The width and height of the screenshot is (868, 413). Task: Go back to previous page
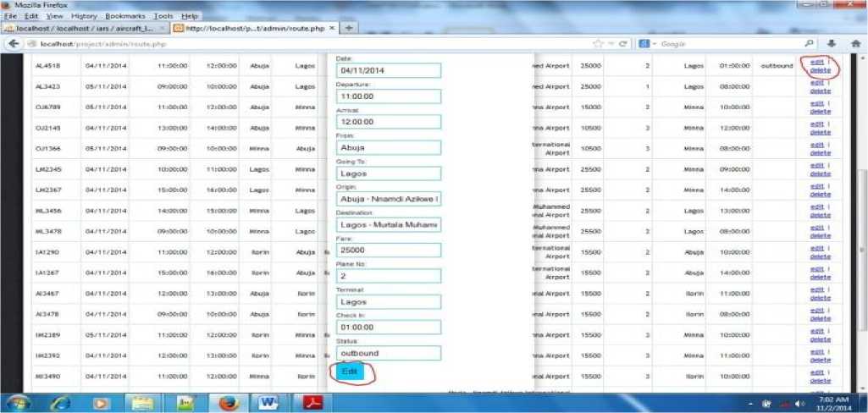13,44
